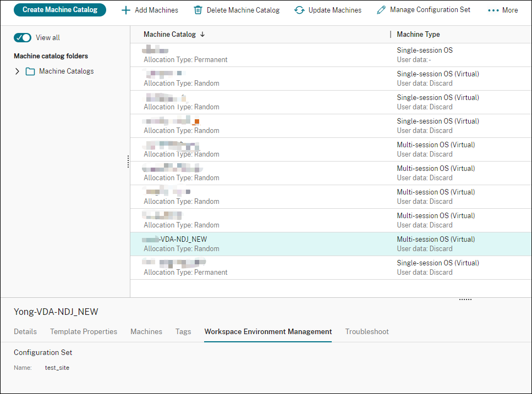Click the Add Machines plus icon
This screenshot has width=532, height=394.
coord(125,10)
